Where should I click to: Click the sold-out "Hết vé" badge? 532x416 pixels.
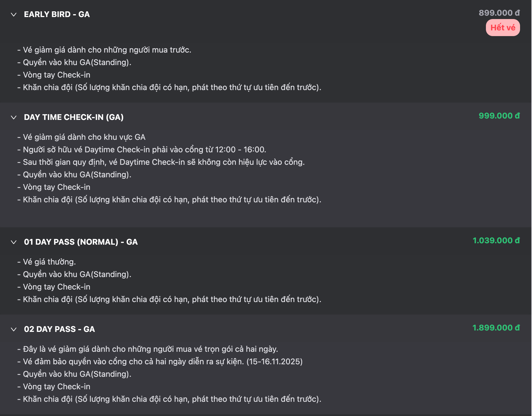point(502,28)
